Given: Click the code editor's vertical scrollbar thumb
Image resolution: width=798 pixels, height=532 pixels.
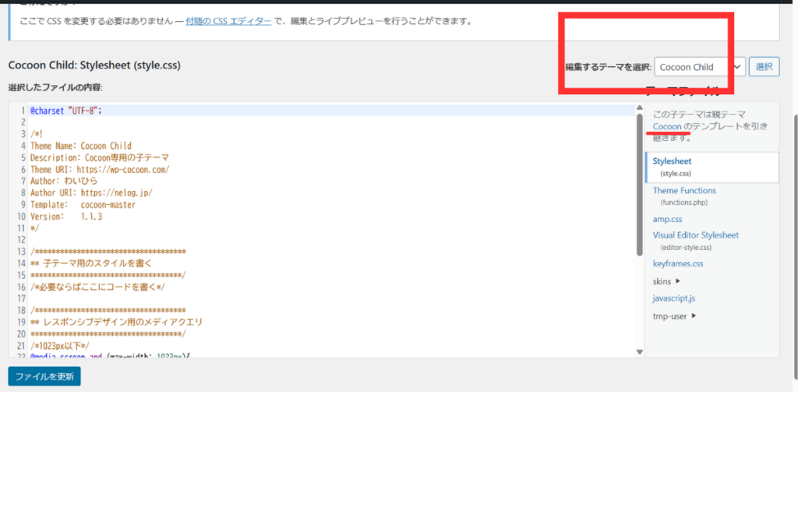Looking at the screenshot, I should click(640, 183).
